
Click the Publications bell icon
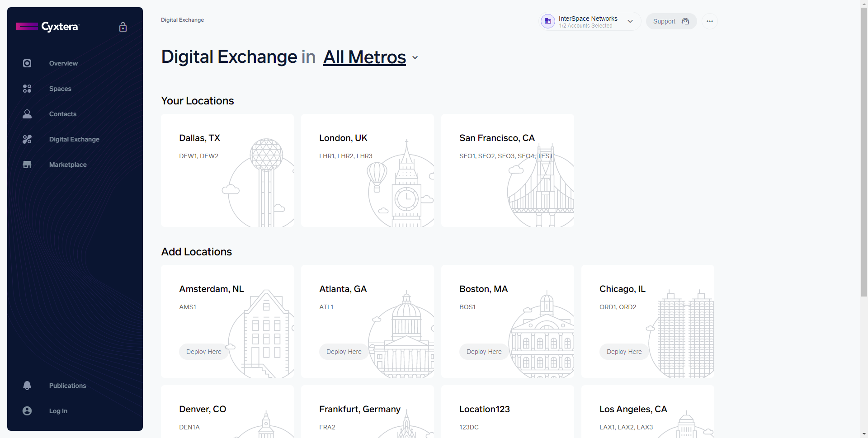pyautogui.click(x=27, y=386)
